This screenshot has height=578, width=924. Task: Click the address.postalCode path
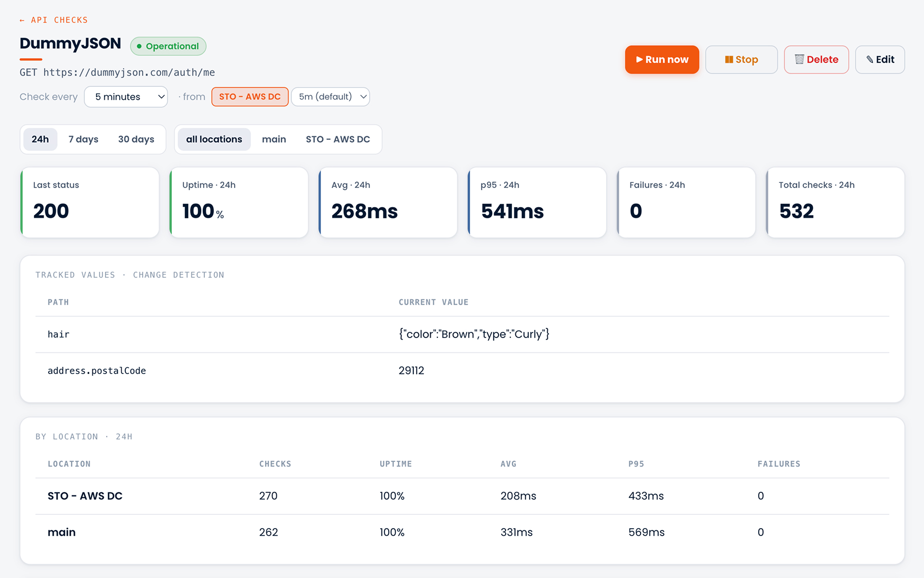(x=97, y=371)
